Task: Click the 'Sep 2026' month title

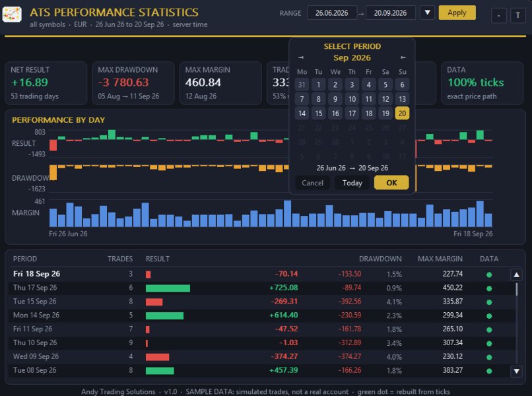Action: tap(352, 57)
